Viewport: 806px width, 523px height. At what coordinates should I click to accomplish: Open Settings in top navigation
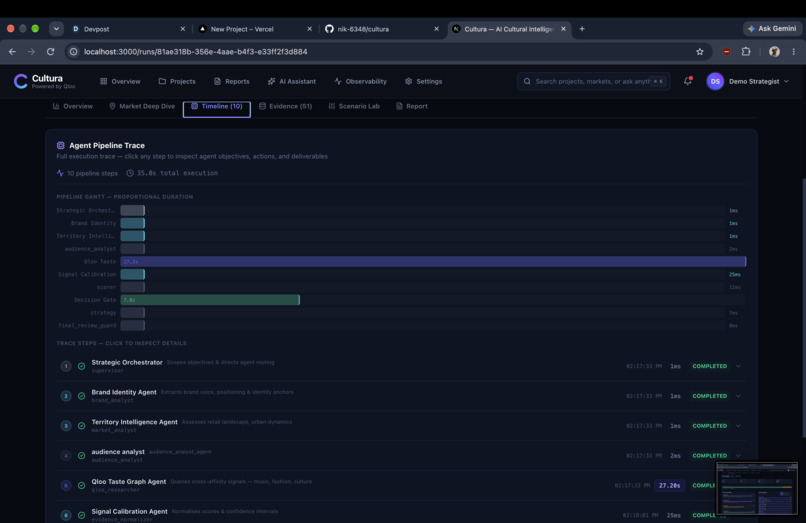424,81
